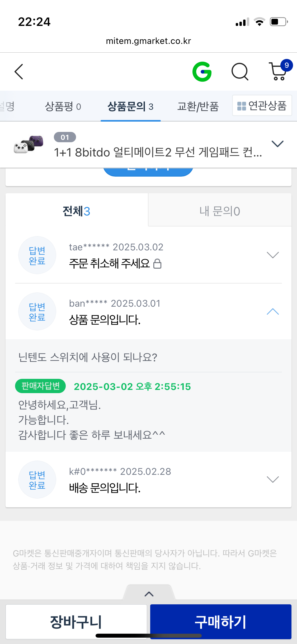
Task: Switch to the 상품평 tab
Action: pyautogui.click(x=63, y=107)
